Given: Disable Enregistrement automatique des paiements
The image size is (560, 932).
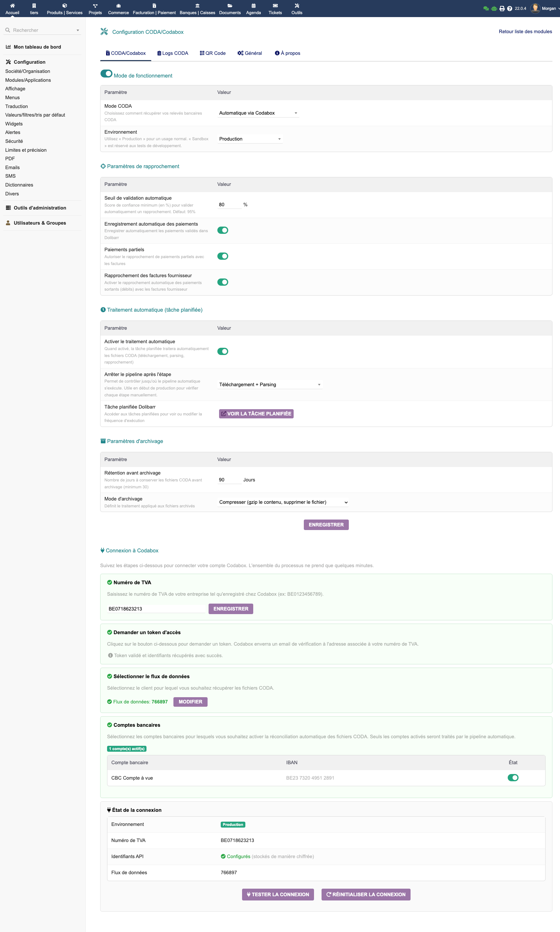Looking at the screenshot, I should click(223, 230).
